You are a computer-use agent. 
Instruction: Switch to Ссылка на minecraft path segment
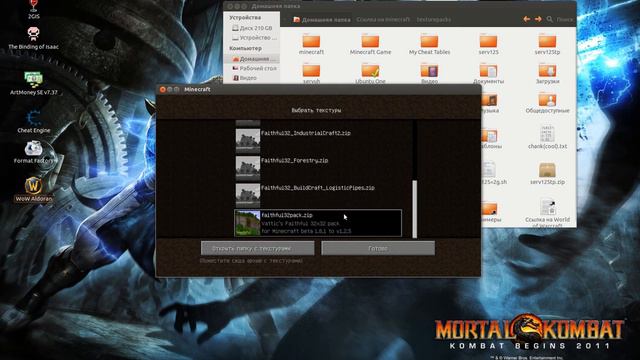(383, 20)
